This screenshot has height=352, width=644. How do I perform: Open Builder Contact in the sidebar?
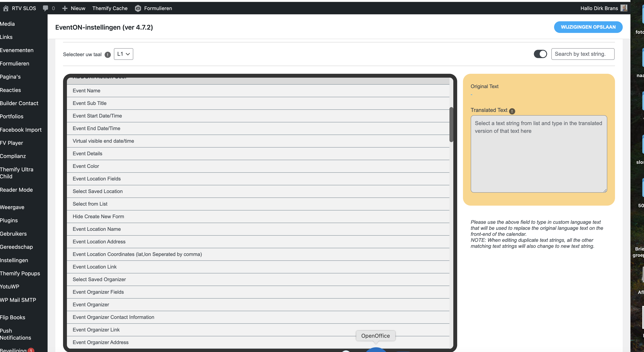point(19,103)
